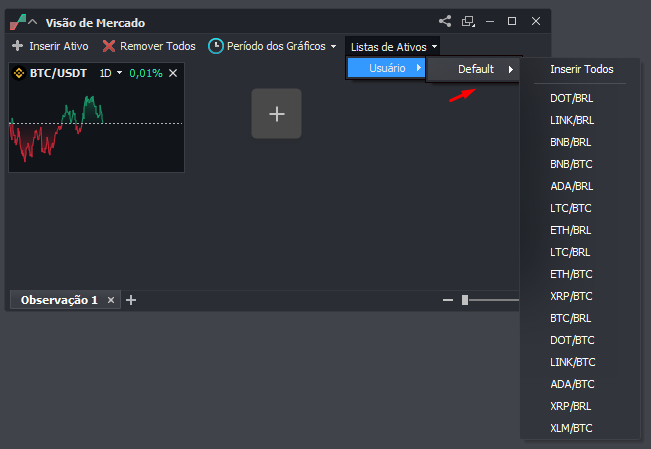Open the Listas de Ativos dropdown
The width and height of the screenshot is (651, 449).
[392, 47]
